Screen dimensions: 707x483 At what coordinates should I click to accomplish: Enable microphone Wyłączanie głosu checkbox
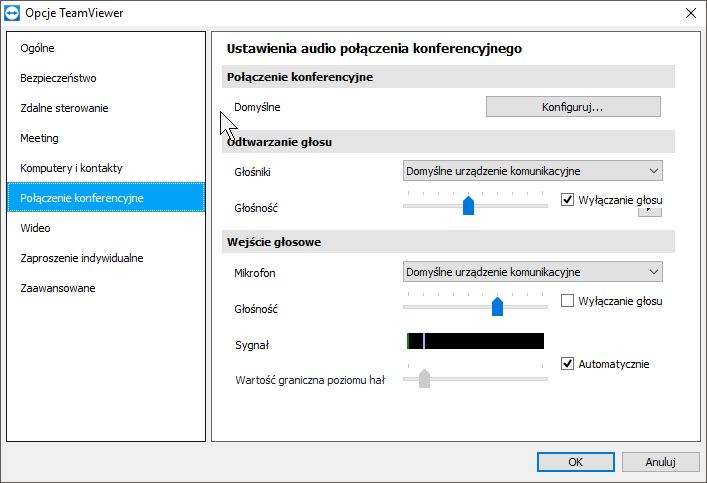(568, 301)
